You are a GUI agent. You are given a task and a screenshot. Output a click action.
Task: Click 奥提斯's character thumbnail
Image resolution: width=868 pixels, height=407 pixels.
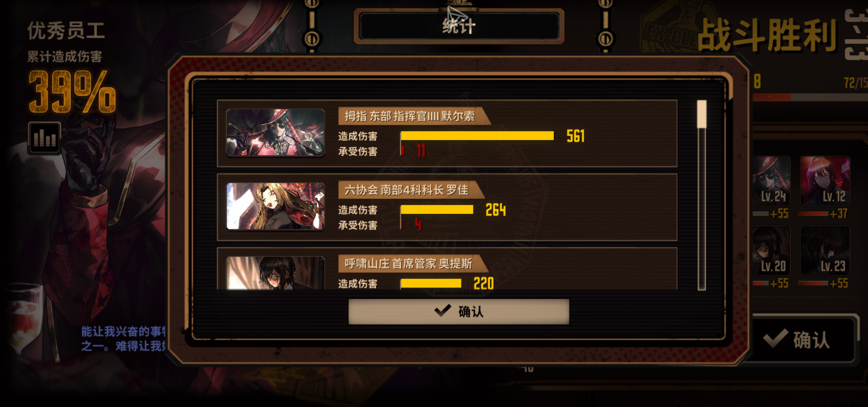276,273
